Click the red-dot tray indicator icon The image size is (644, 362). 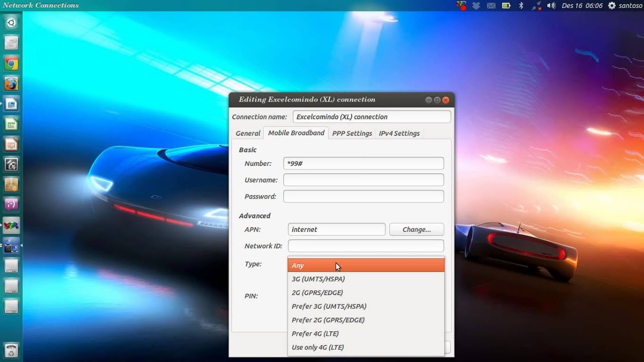[461, 6]
